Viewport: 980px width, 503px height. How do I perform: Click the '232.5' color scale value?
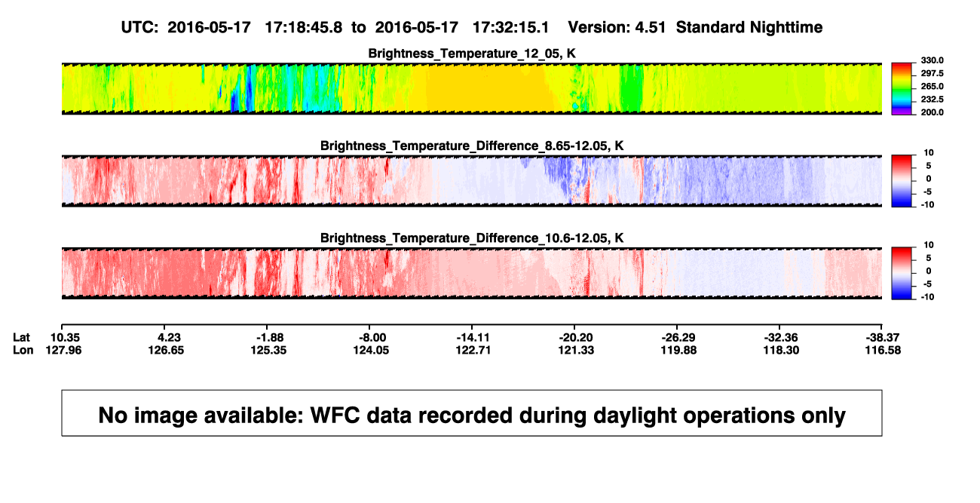click(933, 100)
